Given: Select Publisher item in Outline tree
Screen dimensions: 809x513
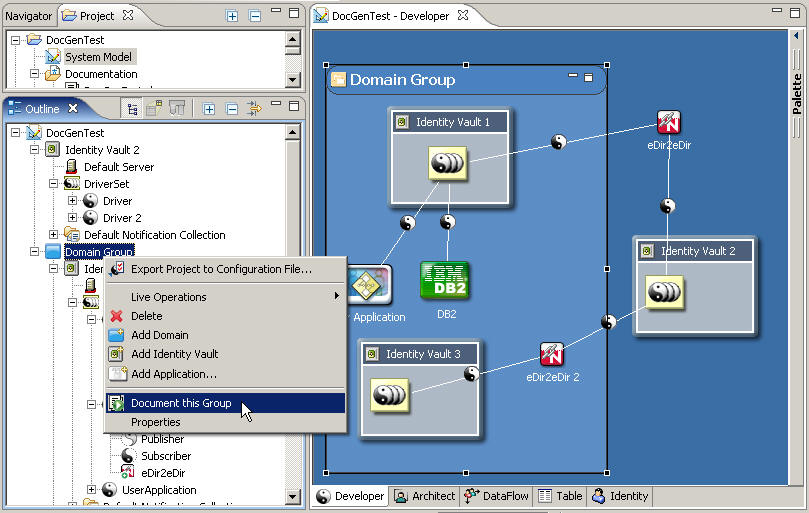Looking at the screenshot, I should (163, 439).
